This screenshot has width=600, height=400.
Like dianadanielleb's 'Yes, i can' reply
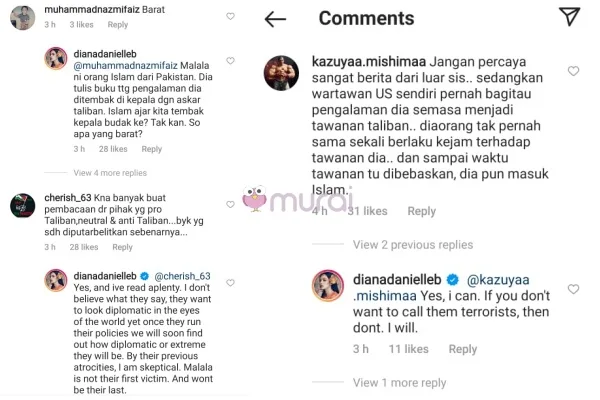pyautogui.click(x=573, y=289)
